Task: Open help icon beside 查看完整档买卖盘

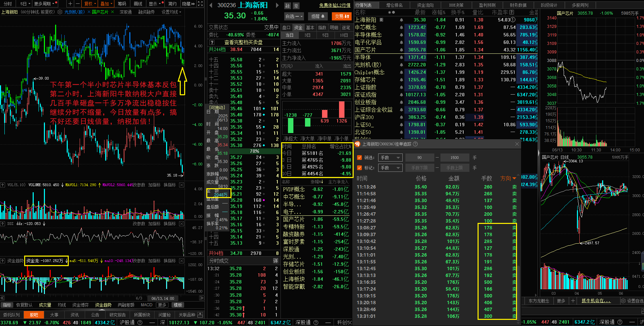Action: [x=212, y=43]
